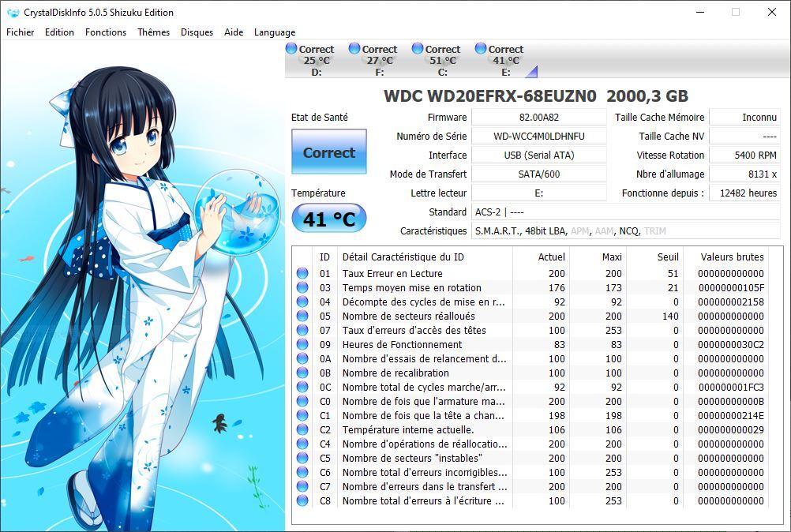Click the status orb for ID C4
This screenshot has width=791, height=532.
point(302,444)
